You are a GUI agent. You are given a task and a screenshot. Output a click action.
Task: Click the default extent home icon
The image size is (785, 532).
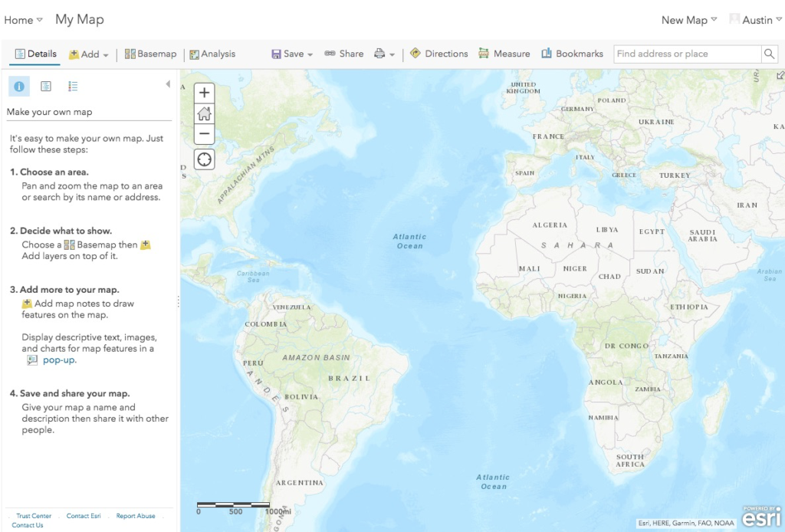205,113
